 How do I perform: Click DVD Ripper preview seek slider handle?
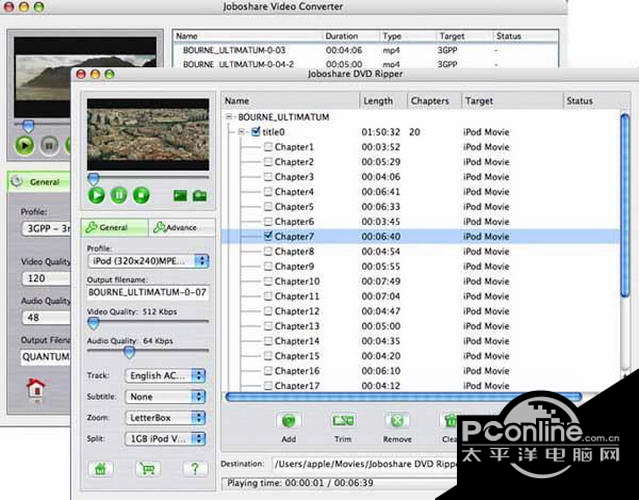(x=93, y=178)
